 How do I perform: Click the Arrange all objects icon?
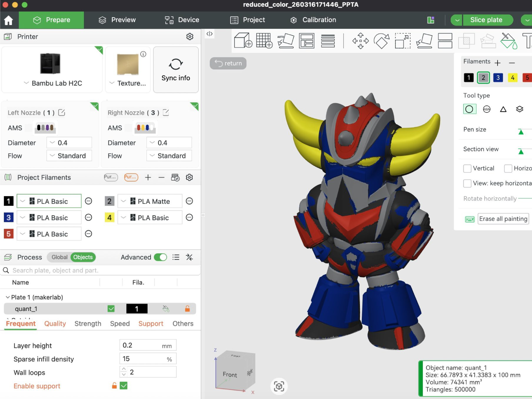[306, 41]
